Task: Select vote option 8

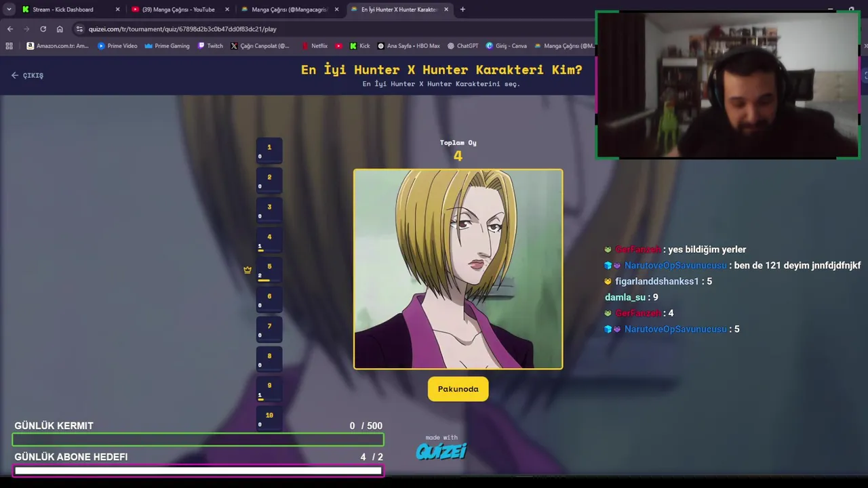Action: tap(269, 359)
